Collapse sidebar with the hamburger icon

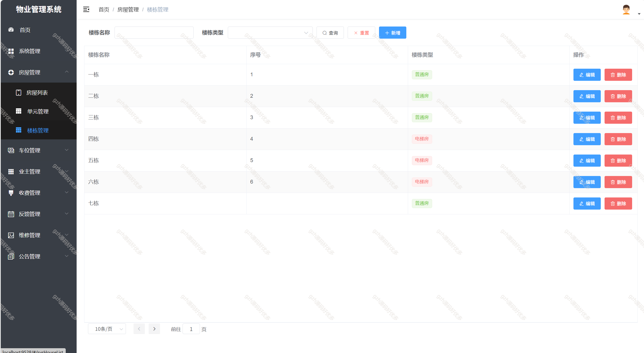pyautogui.click(x=86, y=10)
